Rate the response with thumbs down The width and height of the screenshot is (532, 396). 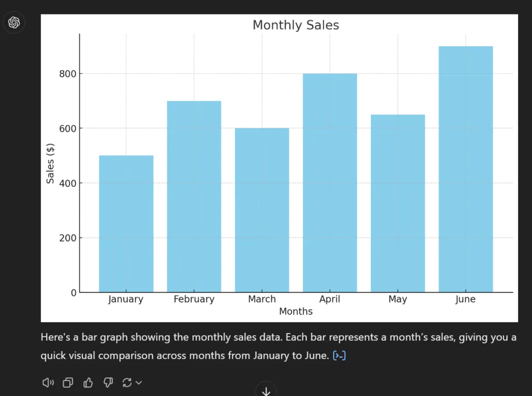[x=108, y=382]
